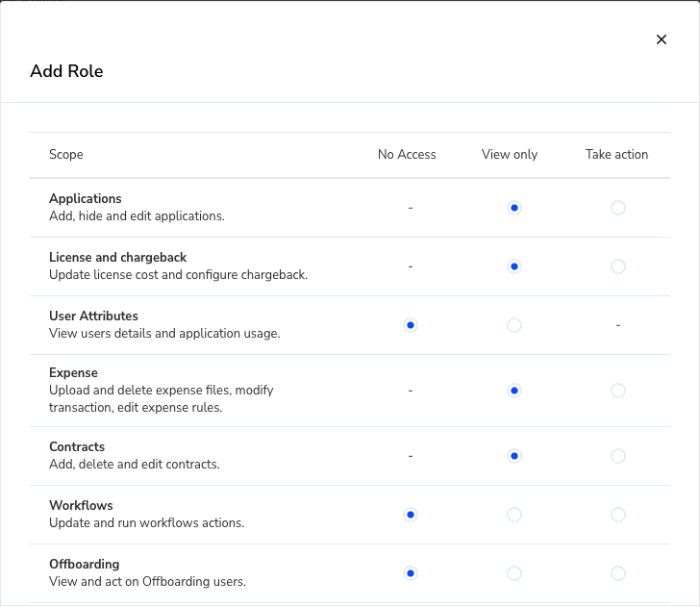The height and width of the screenshot is (607, 700).
Task: Close the Add Role dialog
Action: pyautogui.click(x=662, y=39)
